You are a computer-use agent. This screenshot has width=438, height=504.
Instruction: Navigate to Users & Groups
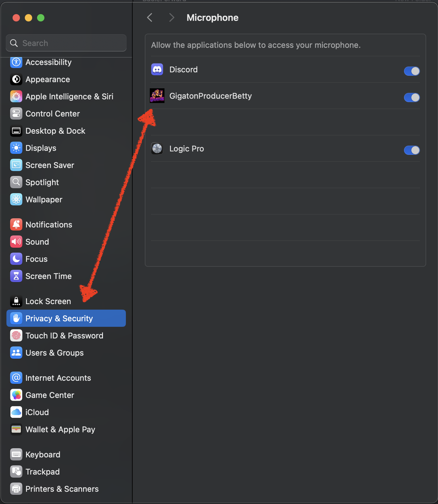coord(55,353)
